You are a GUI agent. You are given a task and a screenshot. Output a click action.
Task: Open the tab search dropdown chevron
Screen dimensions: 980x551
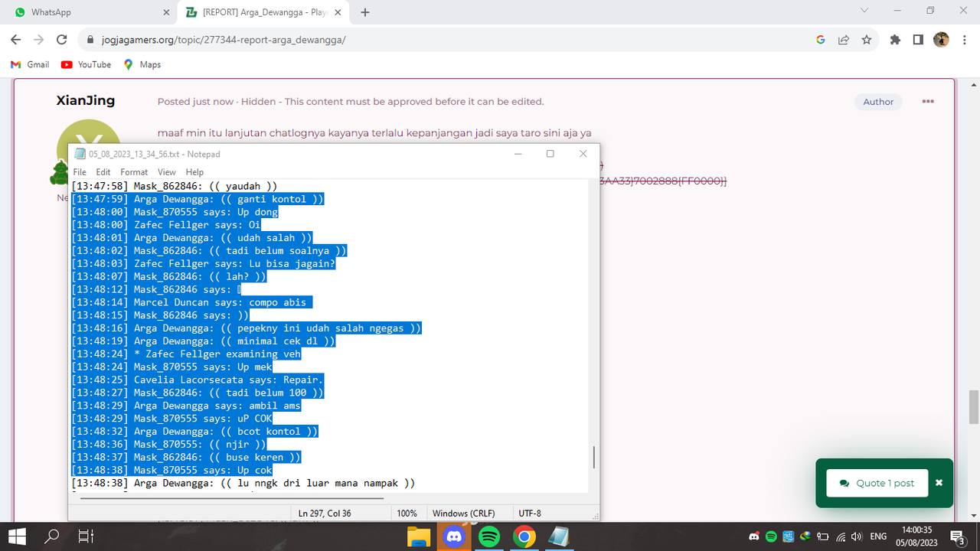(x=864, y=11)
